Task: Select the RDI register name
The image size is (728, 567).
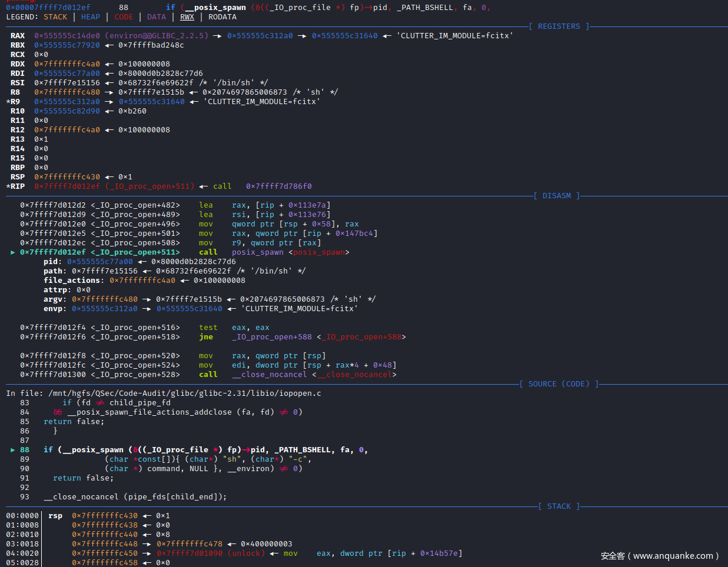Action: tap(18, 74)
